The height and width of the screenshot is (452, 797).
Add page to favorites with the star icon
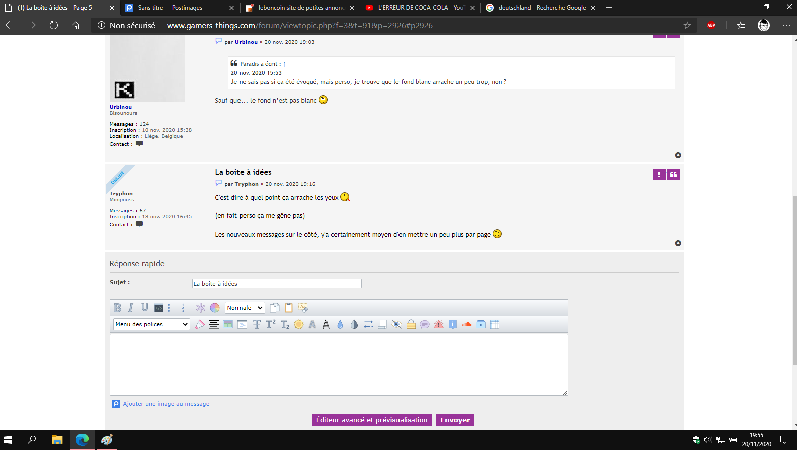[687, 25]
